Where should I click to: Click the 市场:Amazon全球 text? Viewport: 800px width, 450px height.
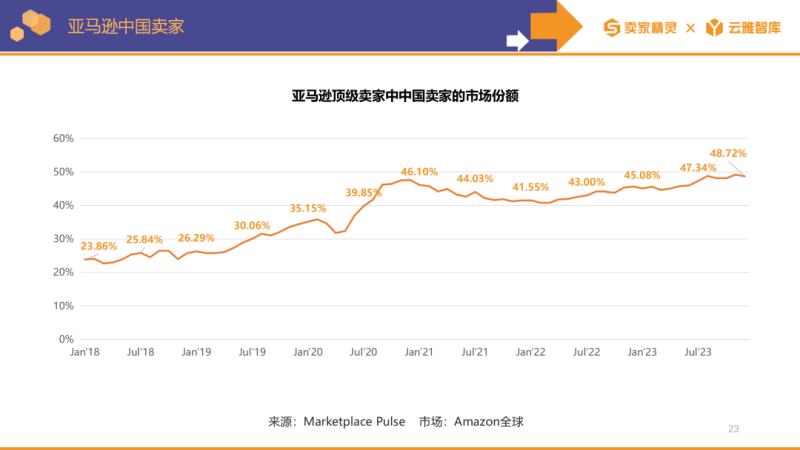(x=471, y=422)
